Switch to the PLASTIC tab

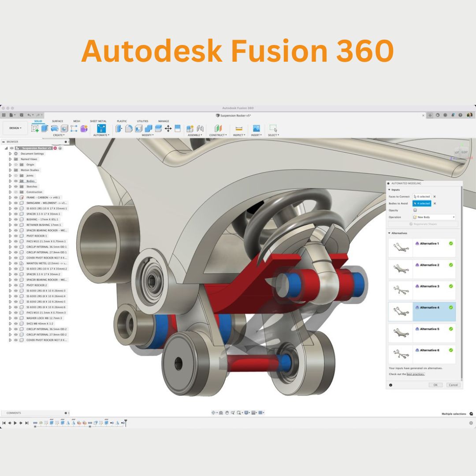122,121
